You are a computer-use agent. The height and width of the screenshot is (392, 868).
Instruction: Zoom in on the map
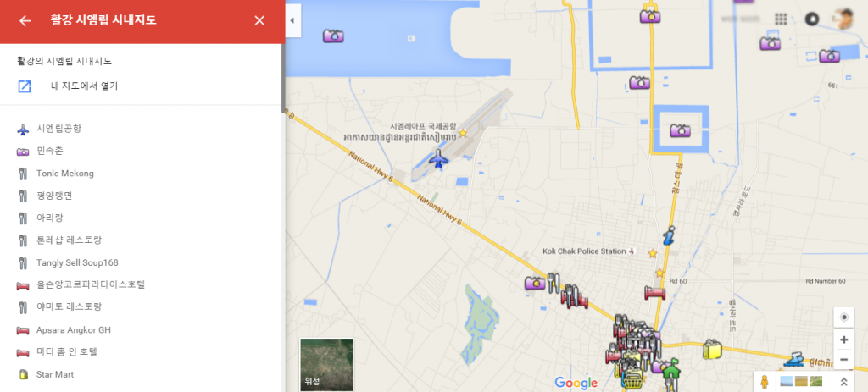point(844,340)
